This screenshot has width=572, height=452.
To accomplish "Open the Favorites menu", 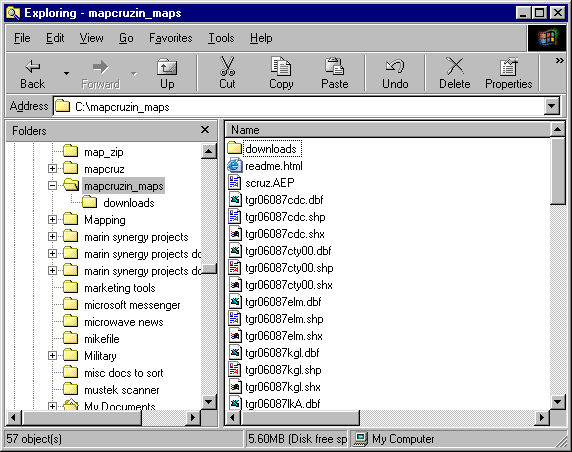I will pos(170,38).
